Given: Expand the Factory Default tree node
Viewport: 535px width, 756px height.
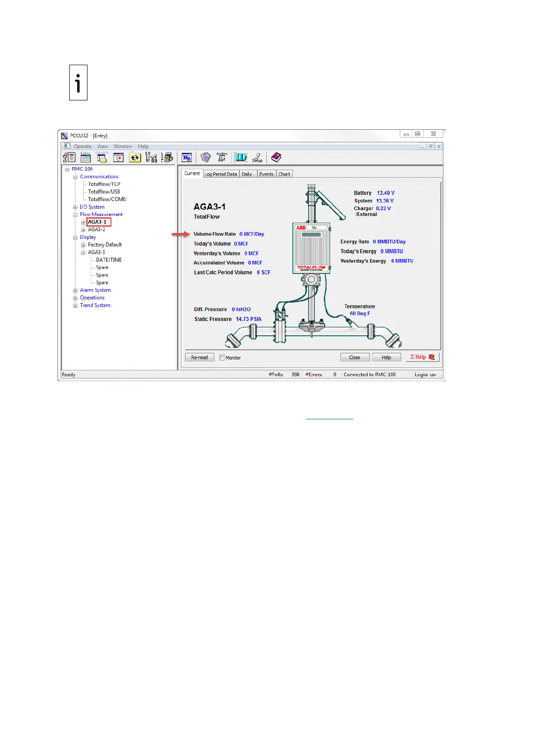Looking at the screenshot, I should pos(83,245).
